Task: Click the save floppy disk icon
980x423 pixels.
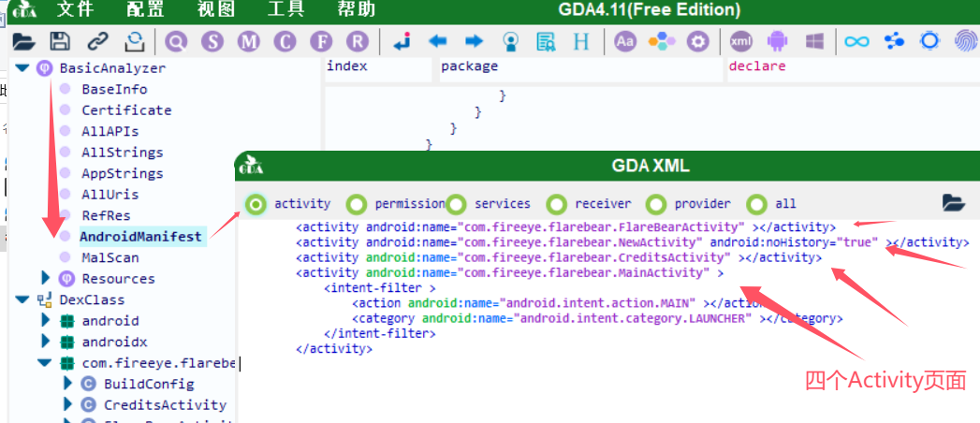Action: (60, 42)
